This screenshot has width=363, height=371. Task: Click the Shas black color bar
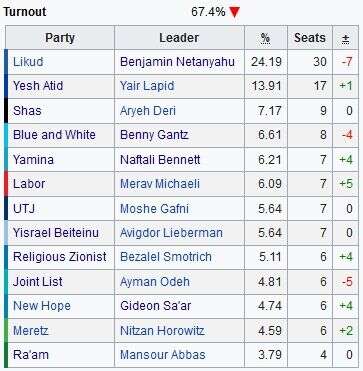(6, 111)
